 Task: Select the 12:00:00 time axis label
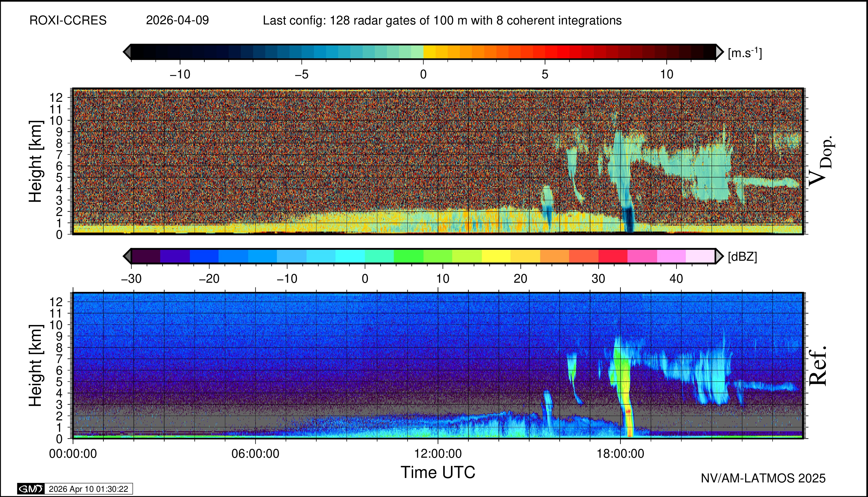pos(438,454)
